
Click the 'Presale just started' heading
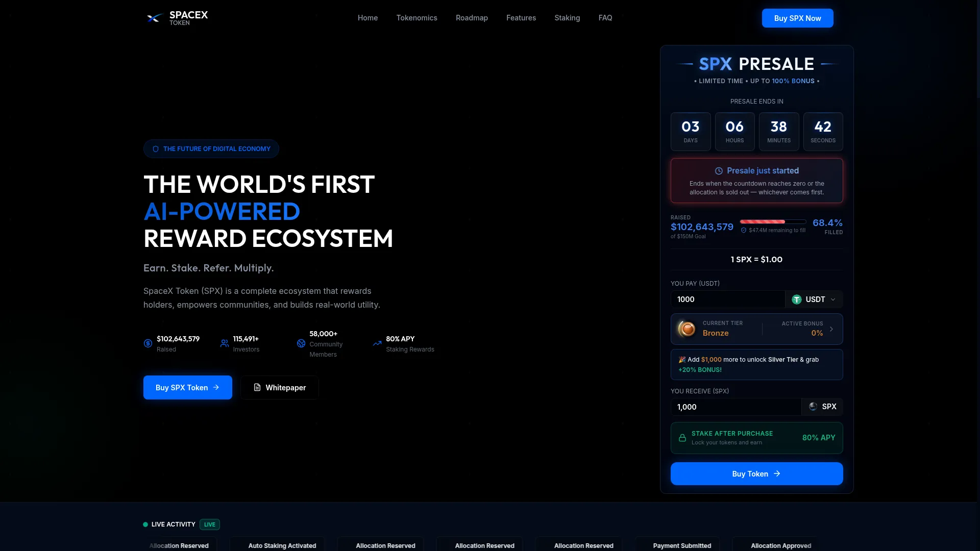pos(763,171)
